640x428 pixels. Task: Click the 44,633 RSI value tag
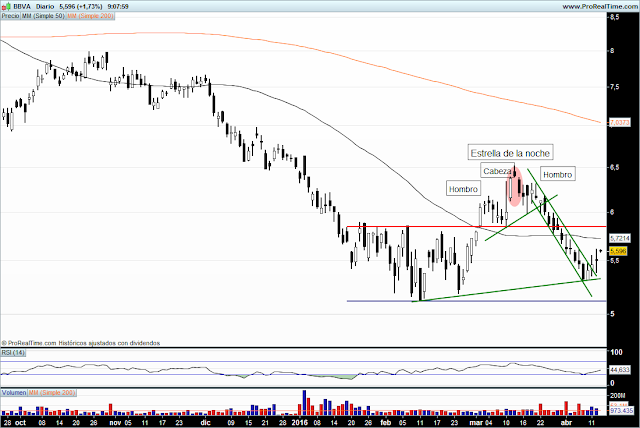[620, 370]
